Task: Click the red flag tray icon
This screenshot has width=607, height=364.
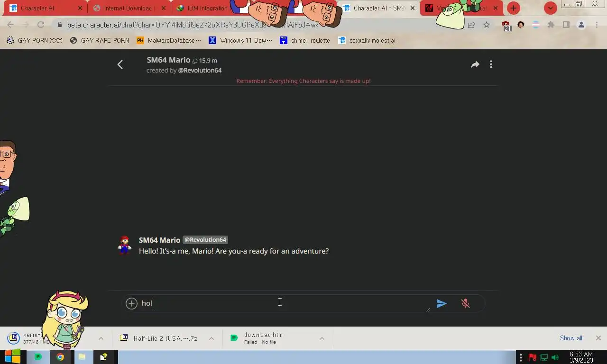Action: click(x=533, y=357)
